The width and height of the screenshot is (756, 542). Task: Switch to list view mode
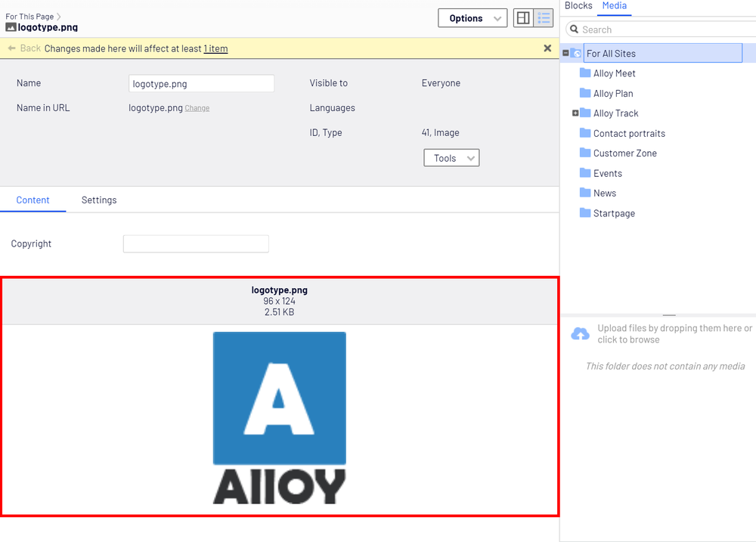point(543,17)
